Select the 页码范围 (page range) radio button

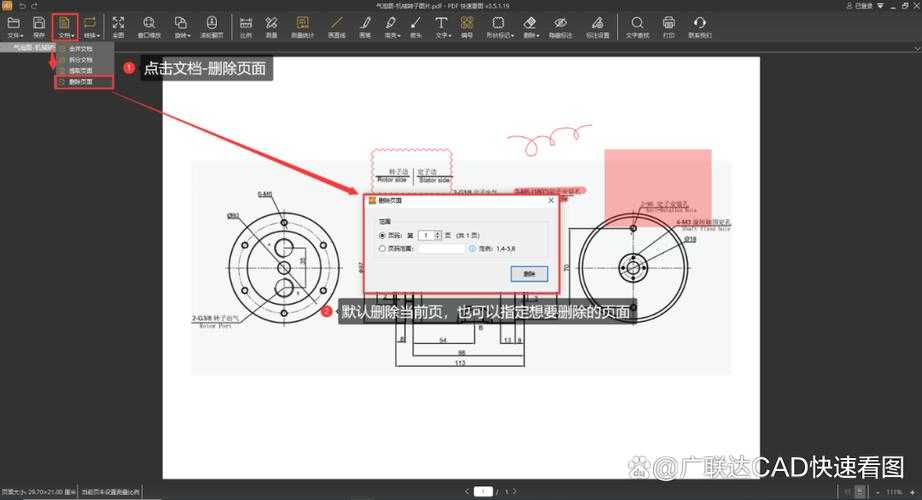(x=383, y=248)
